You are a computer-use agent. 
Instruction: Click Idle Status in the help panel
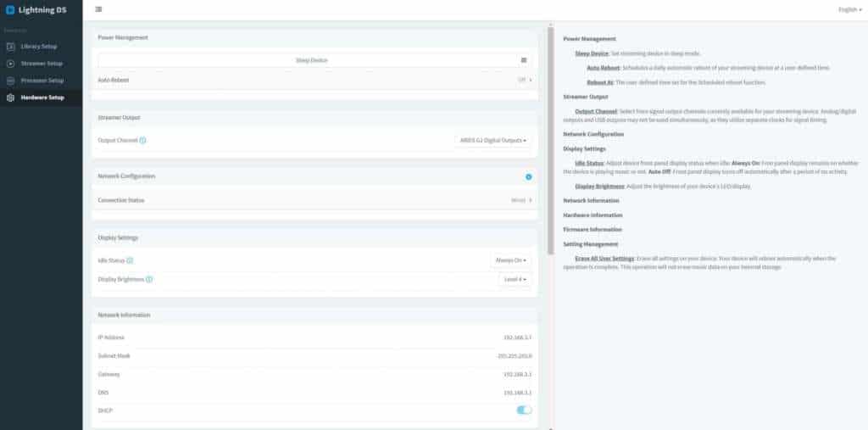[589, 164]
